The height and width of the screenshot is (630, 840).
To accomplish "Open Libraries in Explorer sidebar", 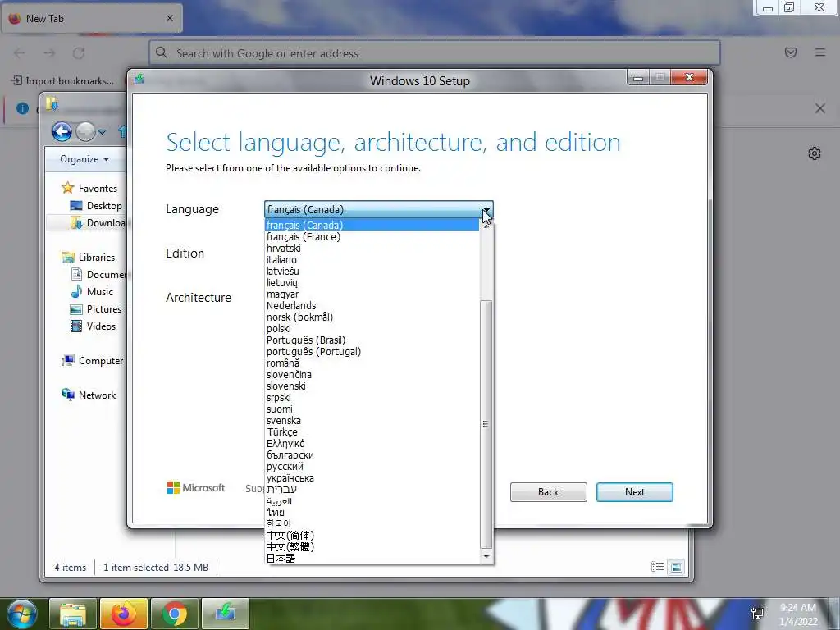I will [89, 257].
